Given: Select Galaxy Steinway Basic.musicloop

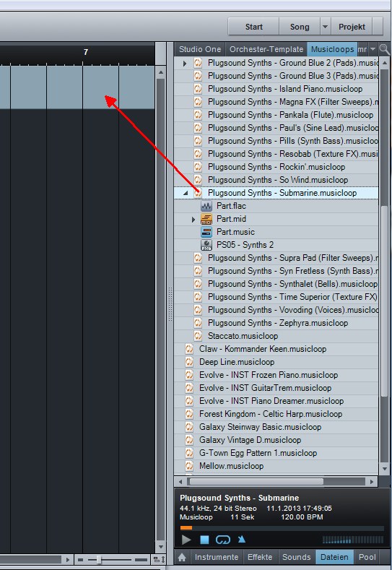Looking at the screenshot, I should click(x=276, y=427).
